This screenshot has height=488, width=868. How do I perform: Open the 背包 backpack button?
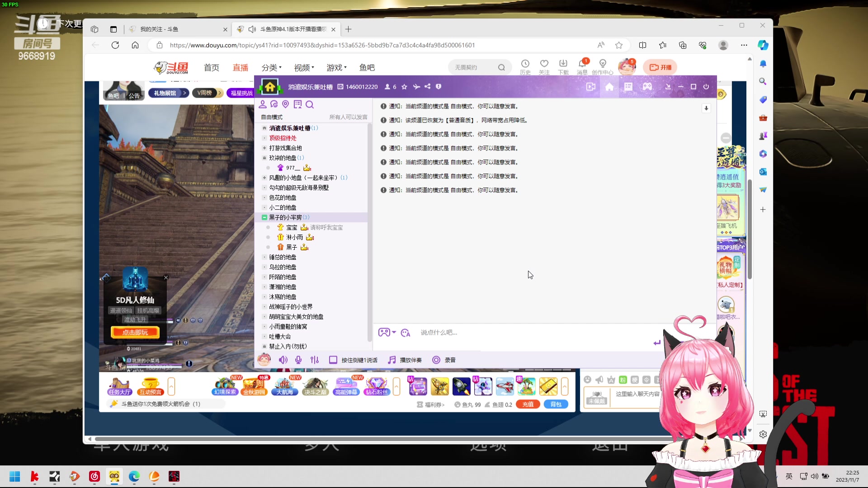(x=556, y=405)
